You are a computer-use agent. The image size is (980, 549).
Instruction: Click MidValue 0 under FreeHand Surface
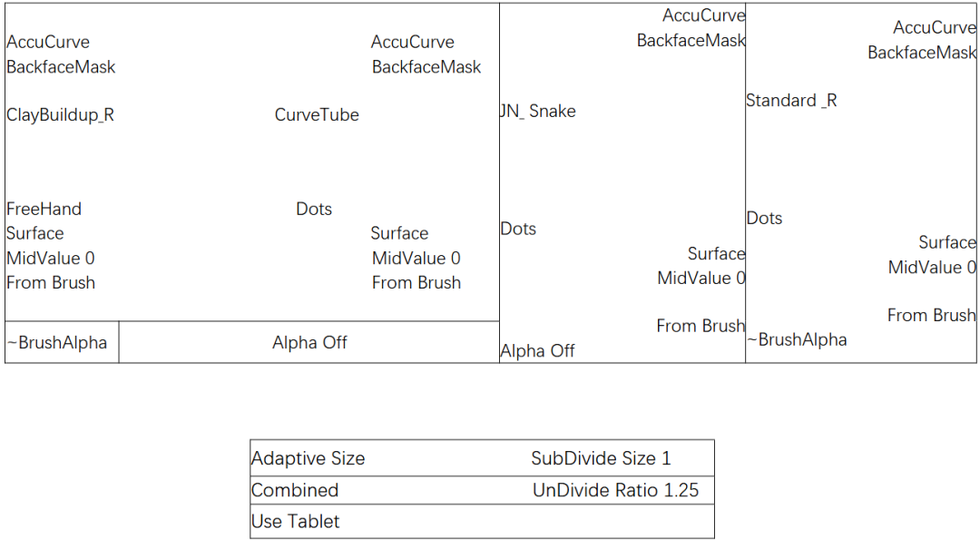(x=51, y=259)
